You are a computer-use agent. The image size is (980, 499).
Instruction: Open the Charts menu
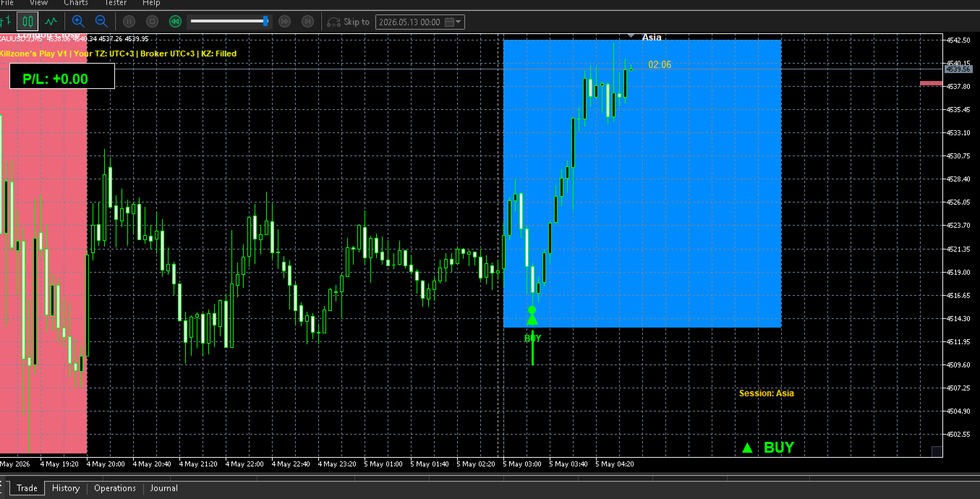[76, 3]
